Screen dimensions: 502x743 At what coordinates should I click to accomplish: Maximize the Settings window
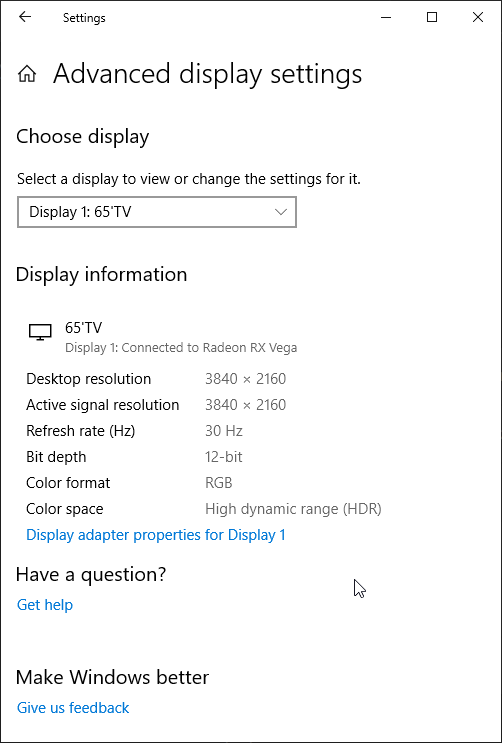(432, 18)
